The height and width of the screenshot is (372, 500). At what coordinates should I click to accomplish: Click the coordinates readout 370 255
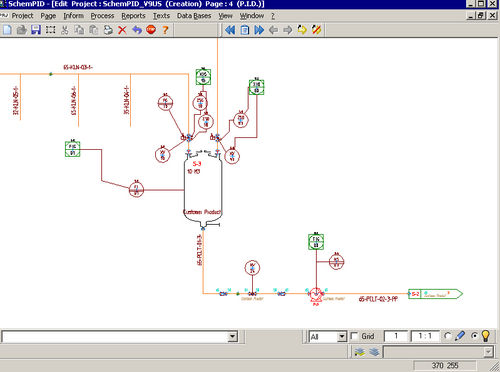445,365
